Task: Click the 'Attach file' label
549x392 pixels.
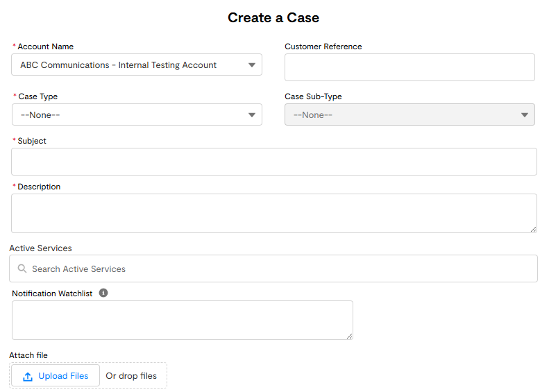Action: click(x=28, y=355)
